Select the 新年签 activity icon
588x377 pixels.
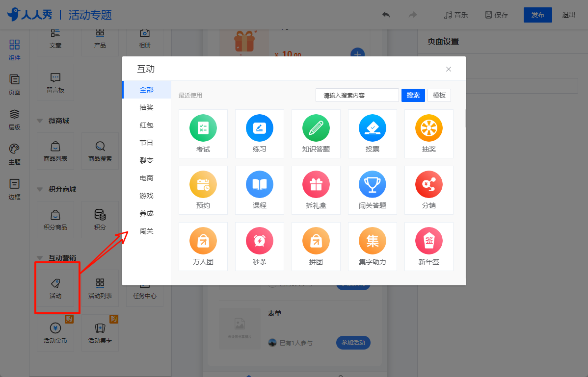click(x=428, y=241)
